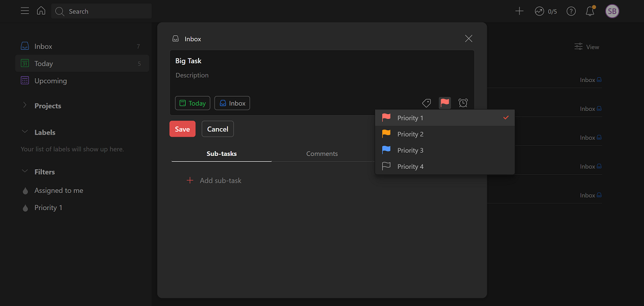Collapse the Labels section

click(x=25, y=132)
